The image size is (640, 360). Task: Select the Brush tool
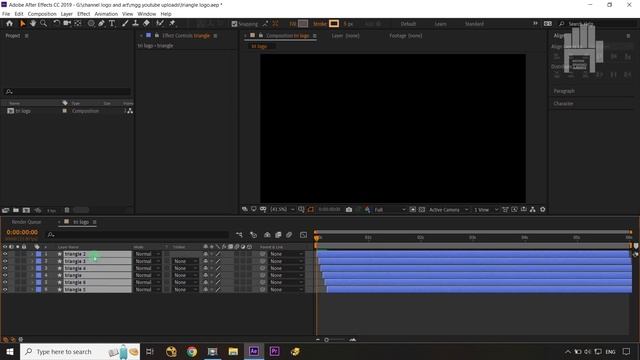pyautogui.click(x=125, y=24)
